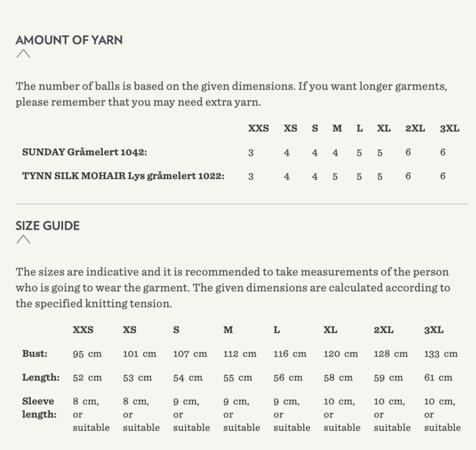The height and width of the screenshot is (450, 476).
Task: Select the TYNN SILK MOHAIR row label
Action: pyautogui.click(x=123, y=176)
